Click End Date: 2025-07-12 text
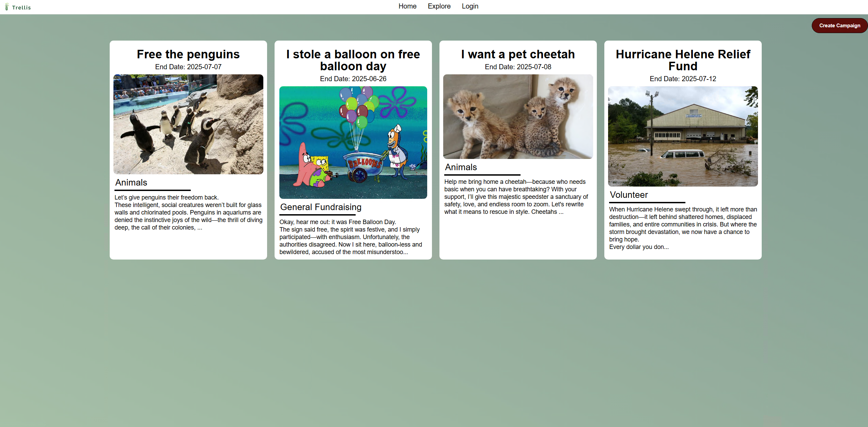 [x=683, y=79]
